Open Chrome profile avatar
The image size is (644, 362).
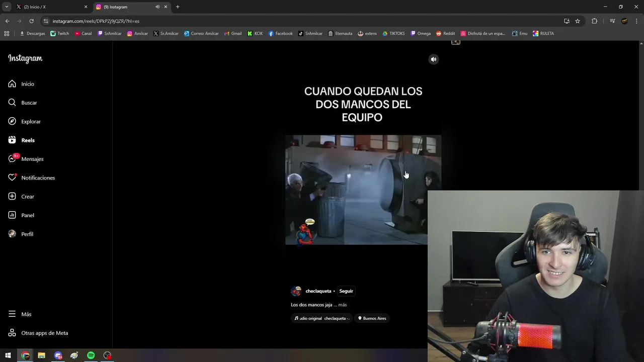[x=624, y=21]
